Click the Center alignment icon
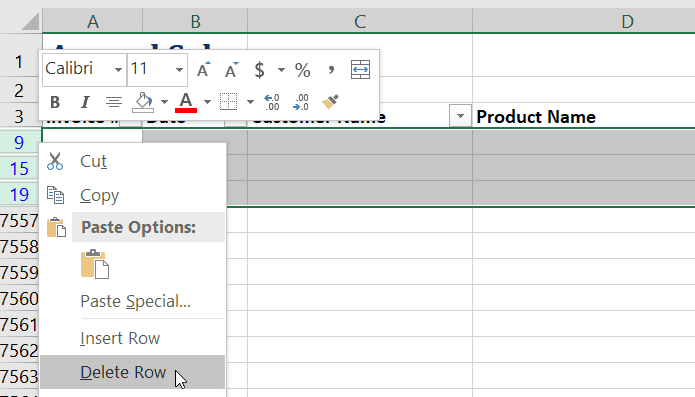 114,102
